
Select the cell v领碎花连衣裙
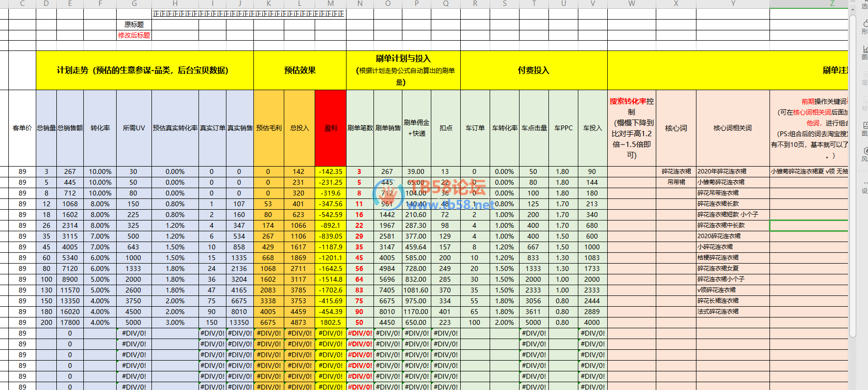click(x=733, y=290)
